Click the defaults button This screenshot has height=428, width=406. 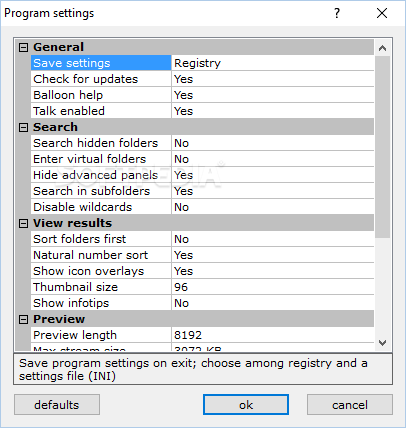click(57, 405)
